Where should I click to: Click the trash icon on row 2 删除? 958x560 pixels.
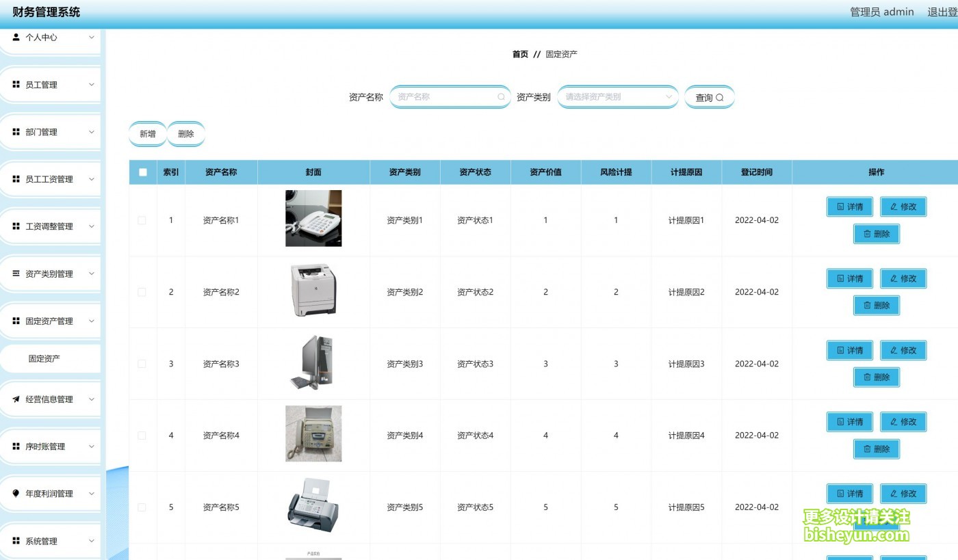[x=867, y=306]
